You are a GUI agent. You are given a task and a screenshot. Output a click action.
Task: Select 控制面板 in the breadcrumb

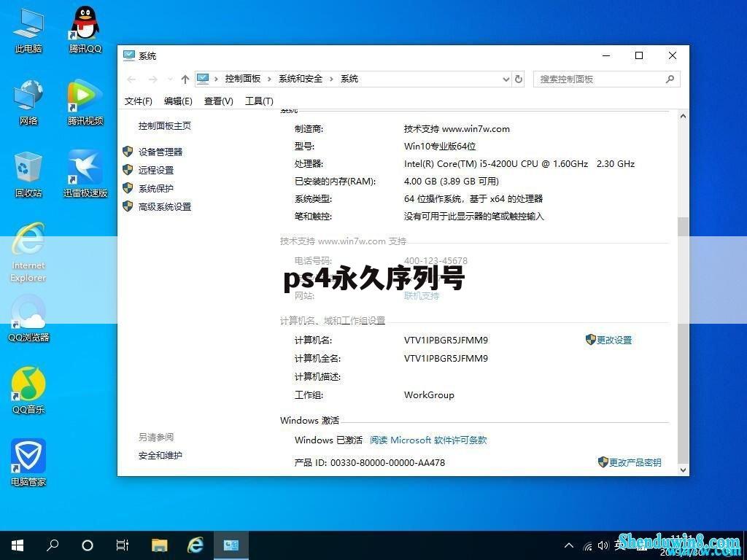click(x=243, y=79)
